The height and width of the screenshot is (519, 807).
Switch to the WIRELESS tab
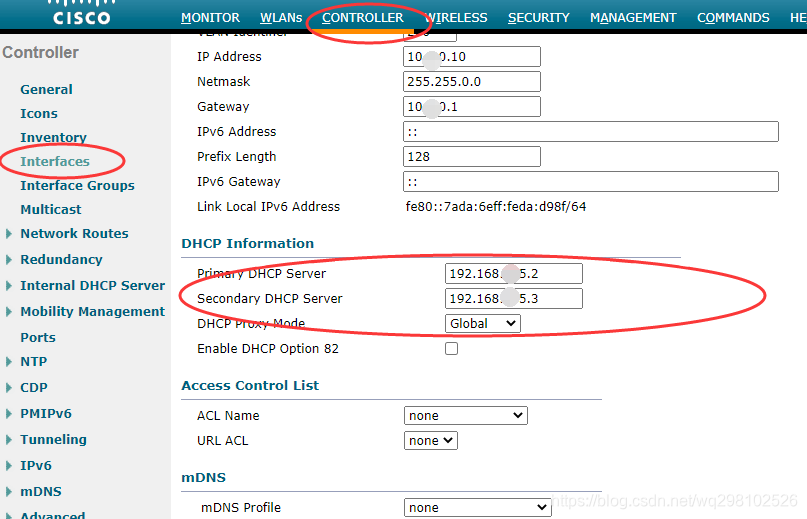click(456, 18)
